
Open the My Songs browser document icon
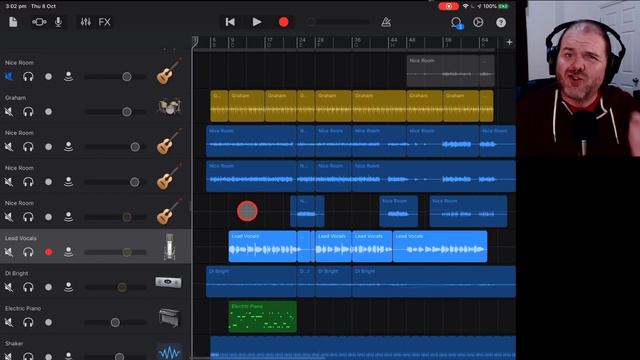(x=13, y=22)
